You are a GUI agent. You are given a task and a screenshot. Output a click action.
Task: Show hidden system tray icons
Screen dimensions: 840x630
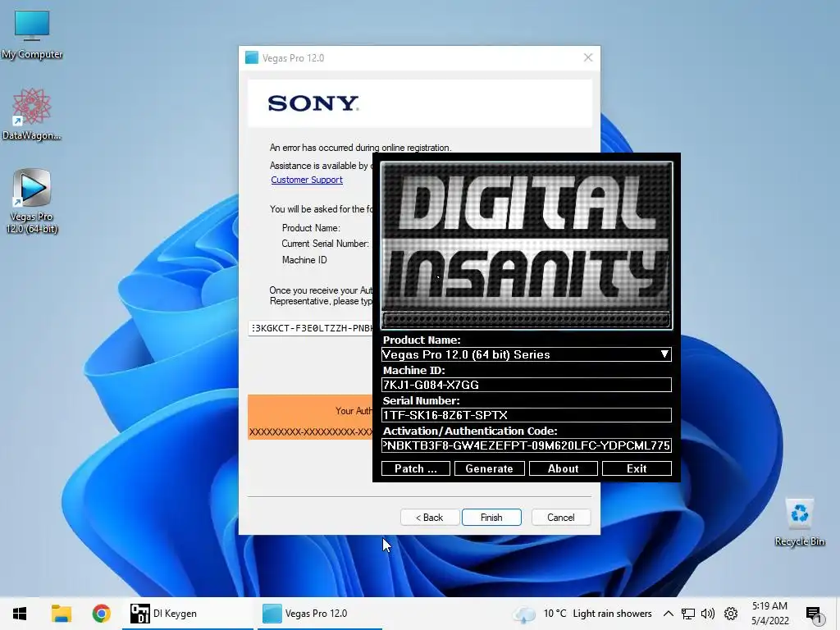[668, 614]
